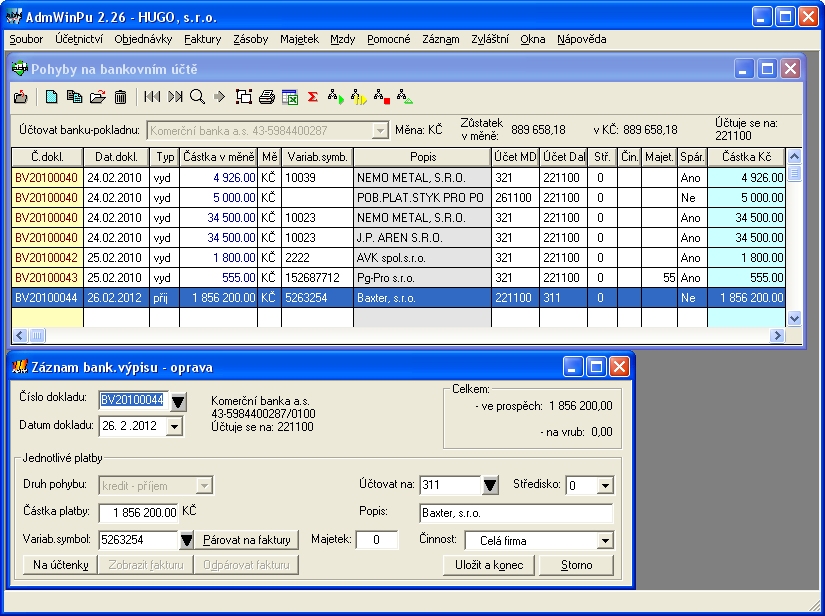The height and width of the screenshot is (616, 825).
Task: Select the J.P. AREN S.R.O. row
Action: 398,238
